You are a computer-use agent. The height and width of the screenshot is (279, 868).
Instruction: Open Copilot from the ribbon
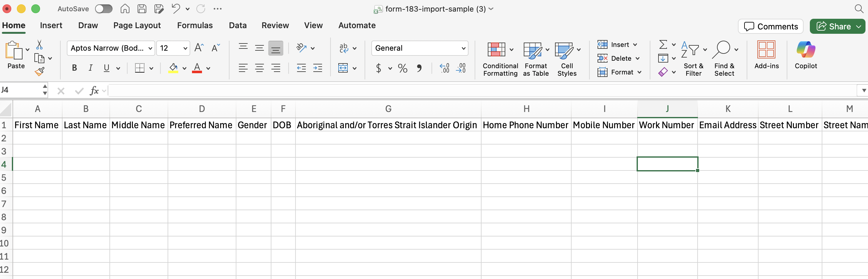tap(806, 55)
